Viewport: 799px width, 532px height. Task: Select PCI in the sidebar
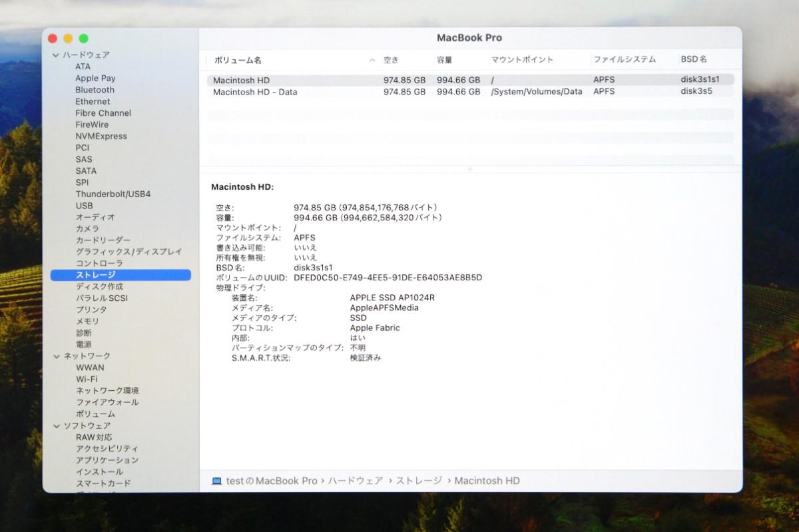[x=82, y=148]
